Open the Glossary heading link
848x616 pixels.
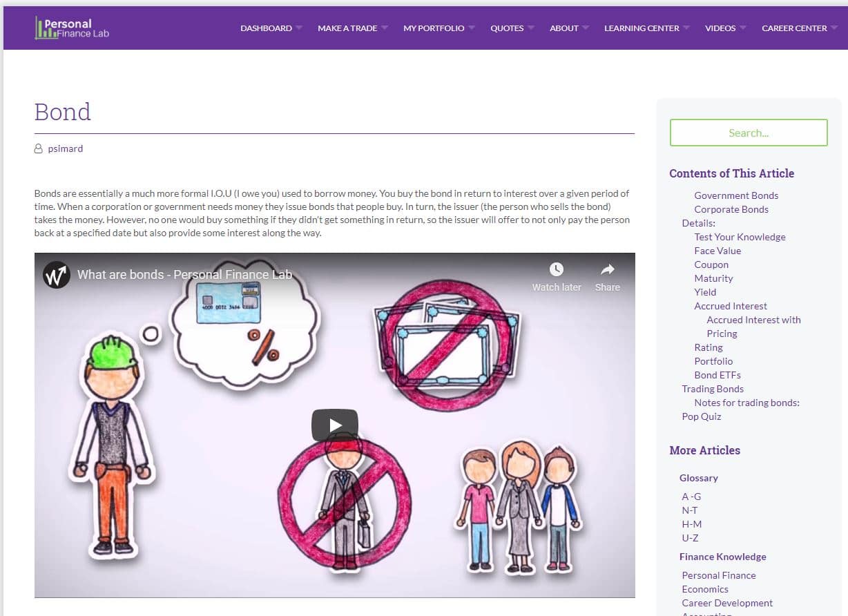coord(698,478)
